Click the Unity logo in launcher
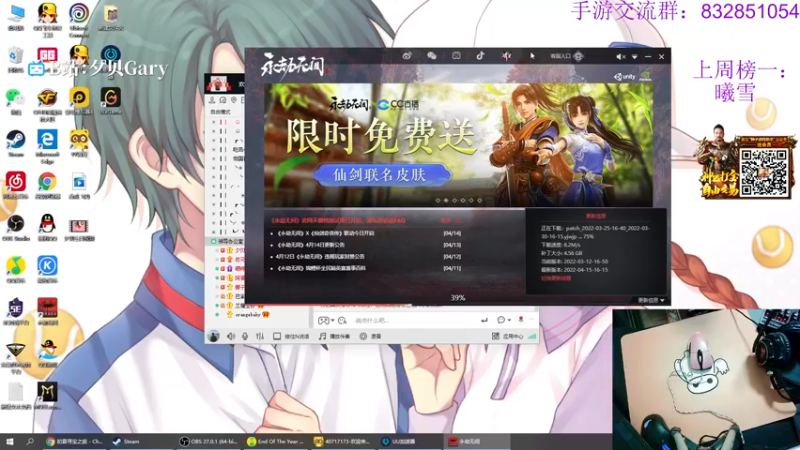Screen dimensions: 800x450 624,77
